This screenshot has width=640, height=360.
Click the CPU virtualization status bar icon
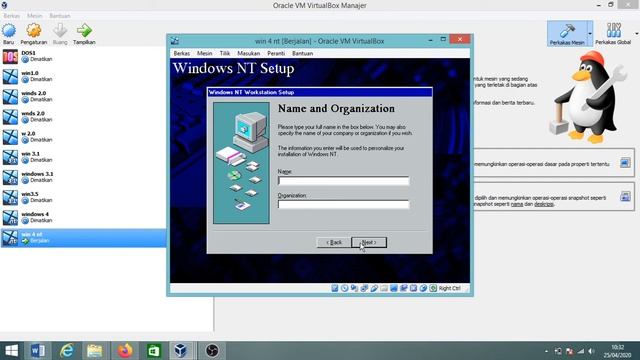pyautogui.click(x=413, y=288)
